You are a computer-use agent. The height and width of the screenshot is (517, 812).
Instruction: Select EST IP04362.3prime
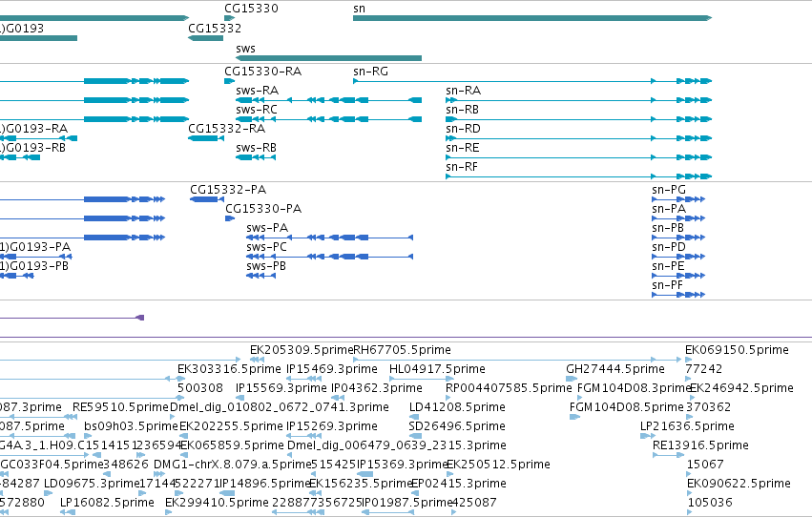338,398
